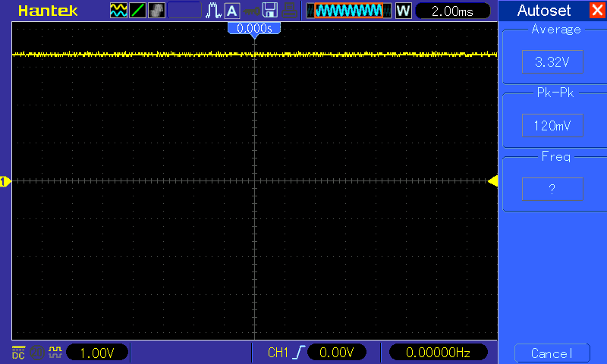Click the CH1 trigger source label
607x364 pixels.
tap(278, 353)
